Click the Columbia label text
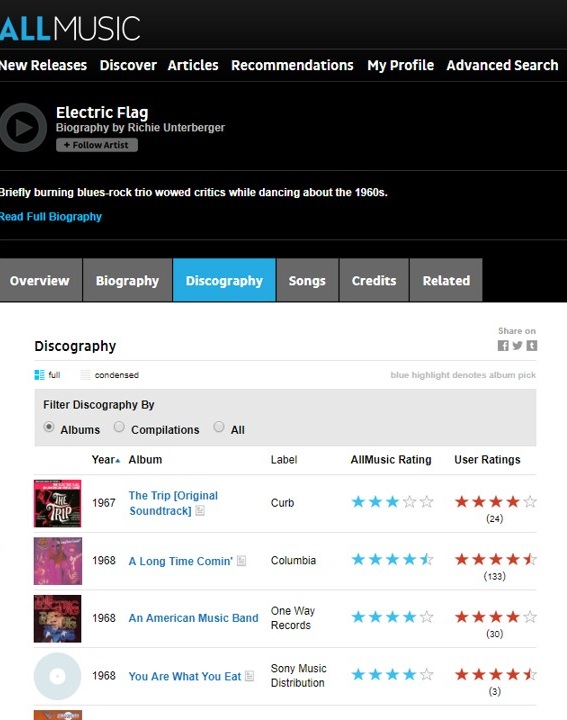The height and width of the screenshot is (720, 567). tap(293, 560)
